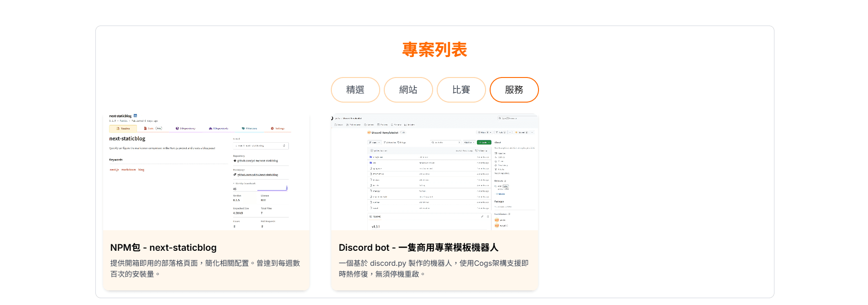Click the TypeScript badge beside next-staticblog name
The height and width of the screenshot is (305, 868).
click(135, 116)
